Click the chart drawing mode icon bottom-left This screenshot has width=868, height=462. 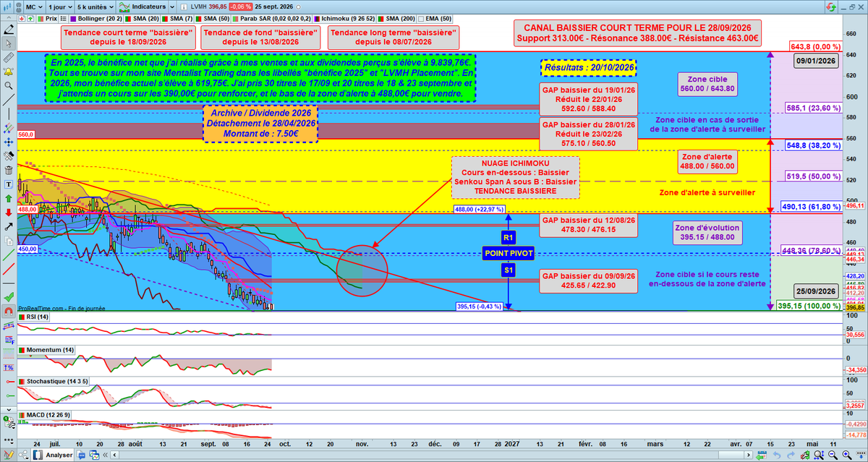coord(9,454)
